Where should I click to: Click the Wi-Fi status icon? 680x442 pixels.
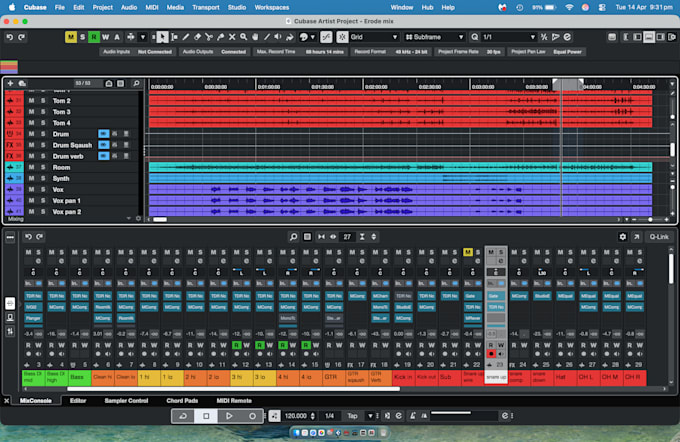(x=569, y=7)
